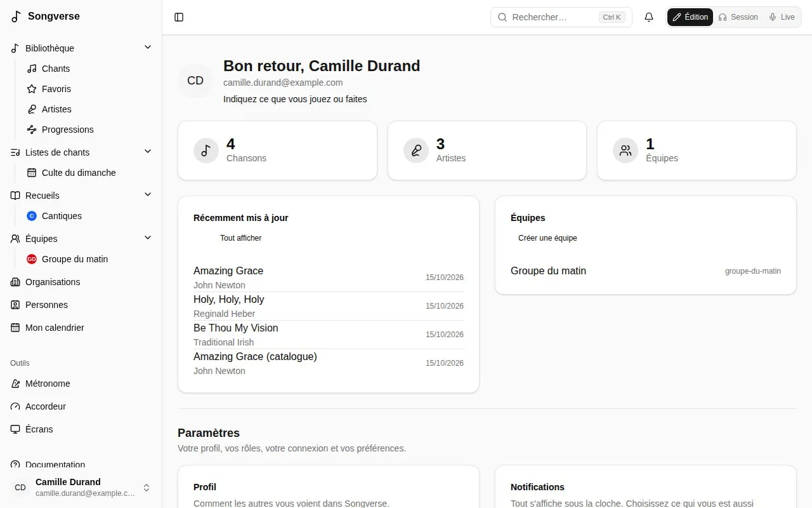Open the notifications bell

(649, 17)
